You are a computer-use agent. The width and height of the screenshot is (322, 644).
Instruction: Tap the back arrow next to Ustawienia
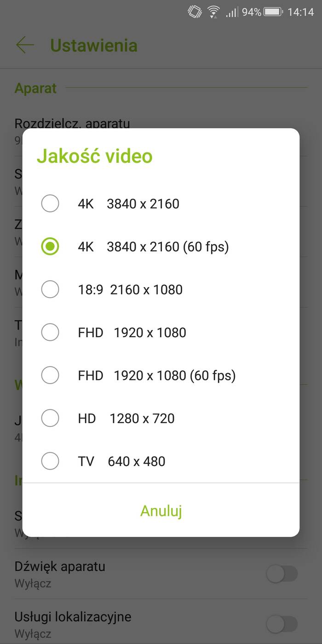tap(25, 45)
